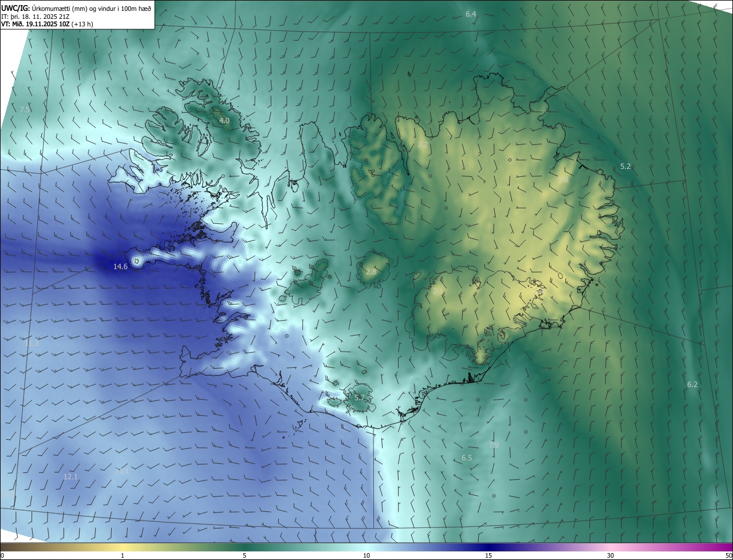This screenshot has height=560, width=733.
Task: Click the 1 tick on the color scale
Action: [x=123, y=555]
